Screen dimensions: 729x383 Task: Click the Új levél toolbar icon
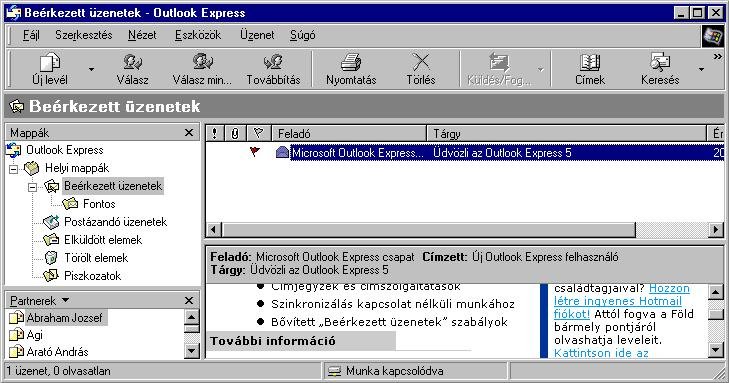(50, 62)
